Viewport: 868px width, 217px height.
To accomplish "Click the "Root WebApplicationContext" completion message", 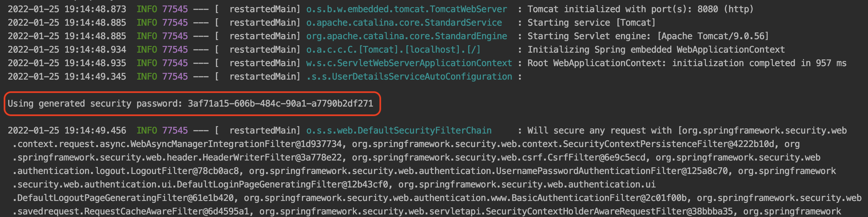I will point(686,63).
